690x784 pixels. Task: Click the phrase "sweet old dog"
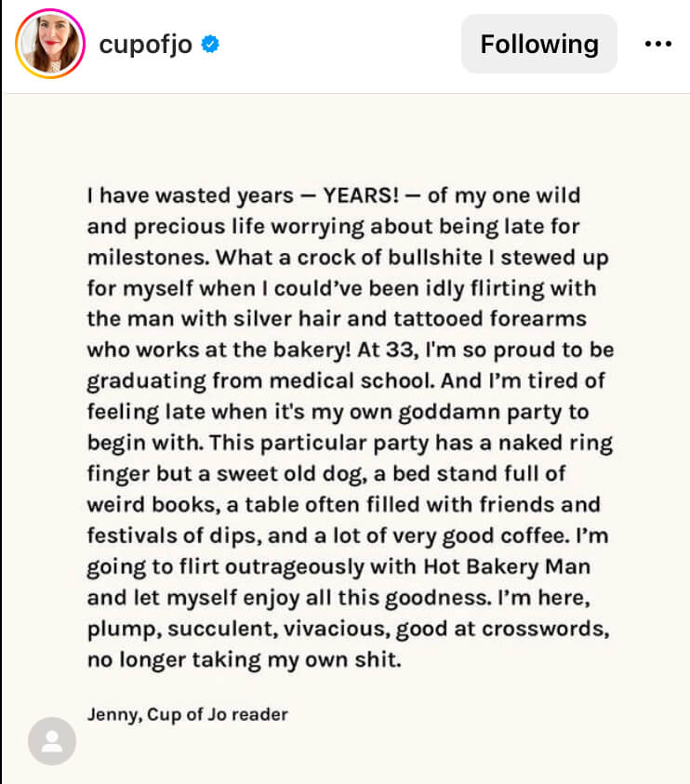click(x=292, y=474)
